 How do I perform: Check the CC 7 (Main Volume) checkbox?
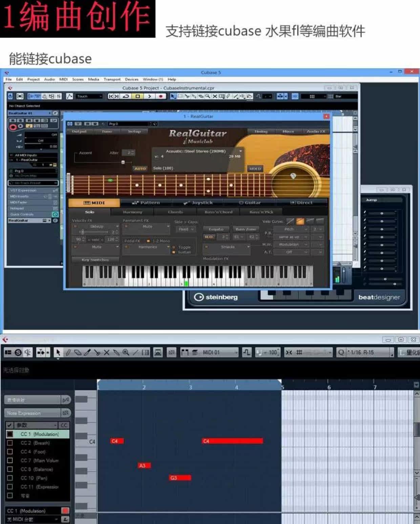(10, 461)
